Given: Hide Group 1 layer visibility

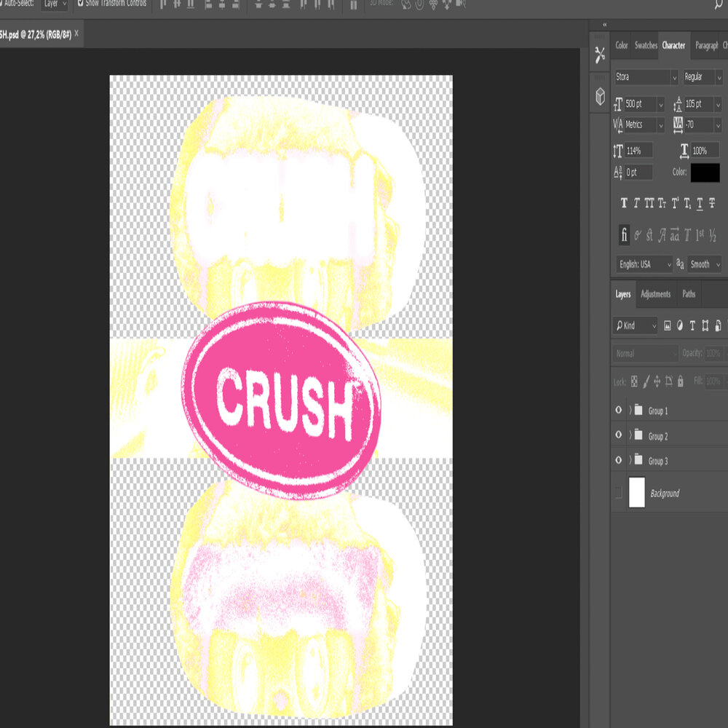Looking at the screenshot, I should [619, 411].
